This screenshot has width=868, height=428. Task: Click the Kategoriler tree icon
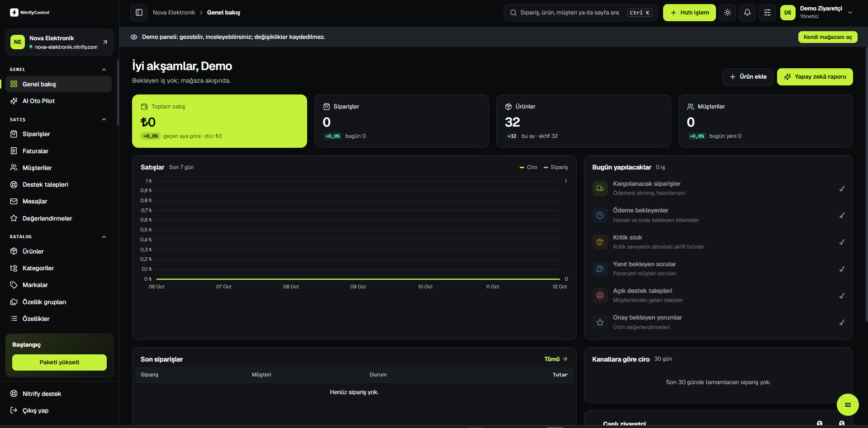point(14,268)
